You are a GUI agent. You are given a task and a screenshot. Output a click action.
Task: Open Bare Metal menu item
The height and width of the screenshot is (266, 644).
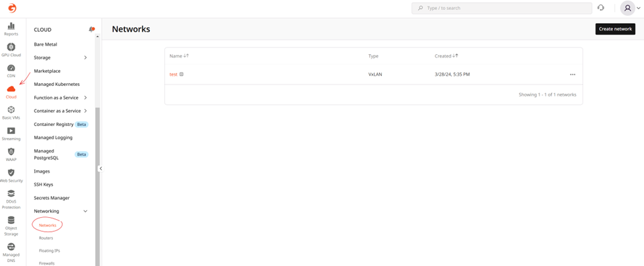(46, 44)
